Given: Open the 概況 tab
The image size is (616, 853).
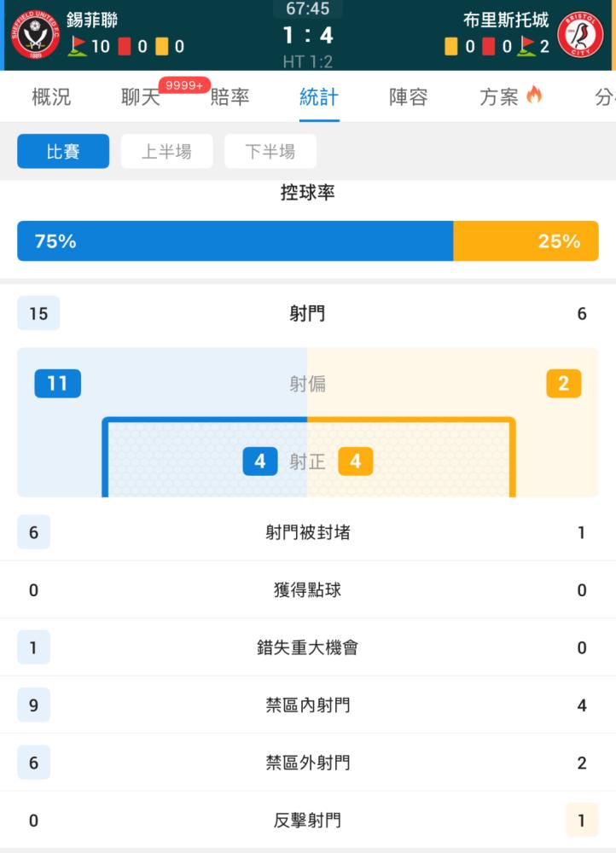Looking at the screenshot, I should 51,97.
